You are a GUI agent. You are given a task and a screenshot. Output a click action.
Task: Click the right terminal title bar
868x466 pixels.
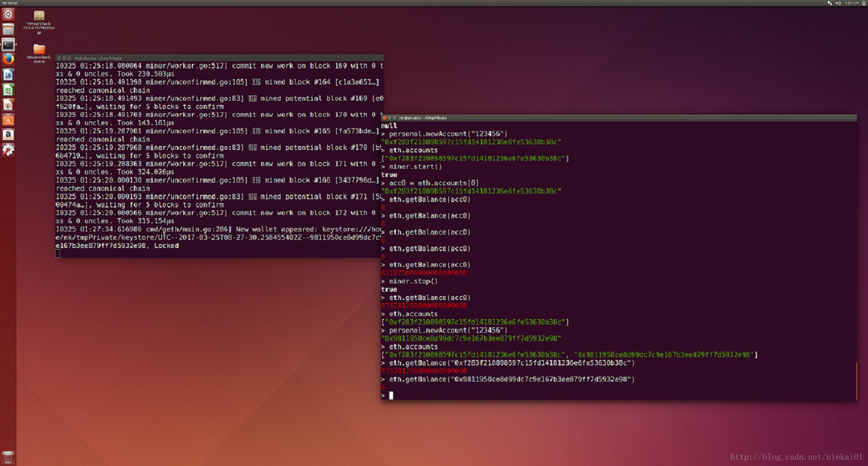pos(619,118)
